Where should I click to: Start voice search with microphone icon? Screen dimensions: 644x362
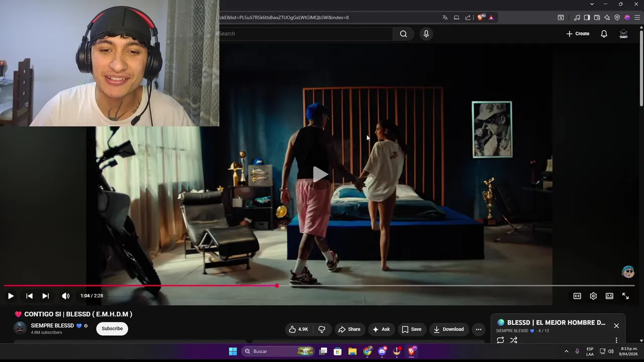pyautogui.click(x=426, y=34)
